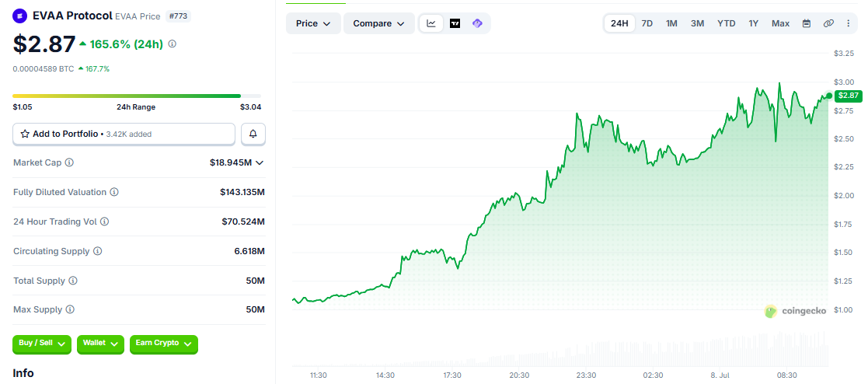The height and width of the screenshot is (384, 868).
Task: Click info icon beside Max Supply
Action: click(70, 309)
